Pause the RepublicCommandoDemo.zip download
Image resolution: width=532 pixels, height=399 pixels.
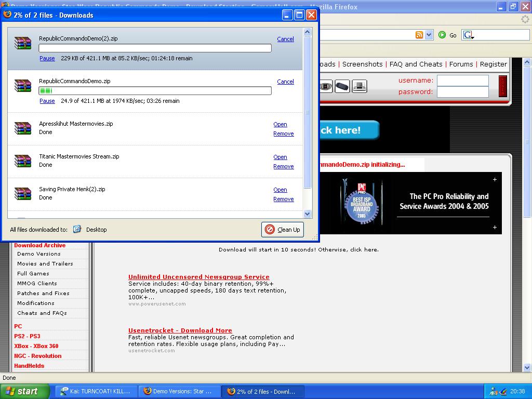47,101
